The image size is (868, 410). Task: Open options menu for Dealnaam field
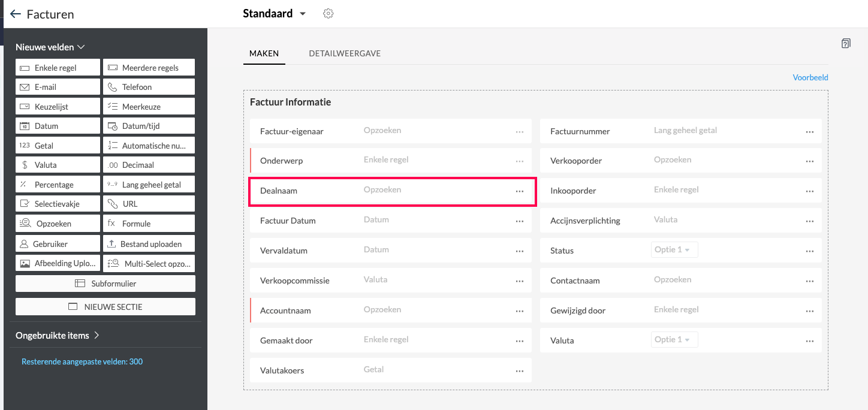click(519, 191)
